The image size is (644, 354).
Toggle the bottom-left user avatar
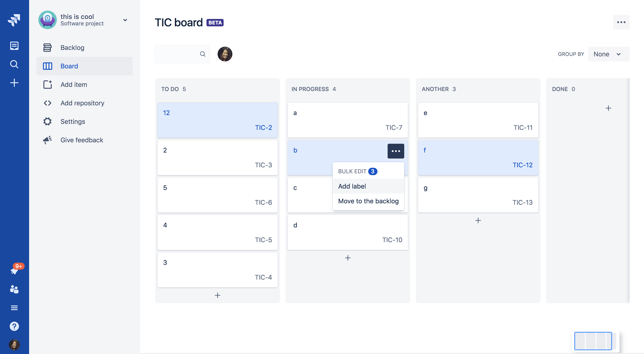(14, 345)
